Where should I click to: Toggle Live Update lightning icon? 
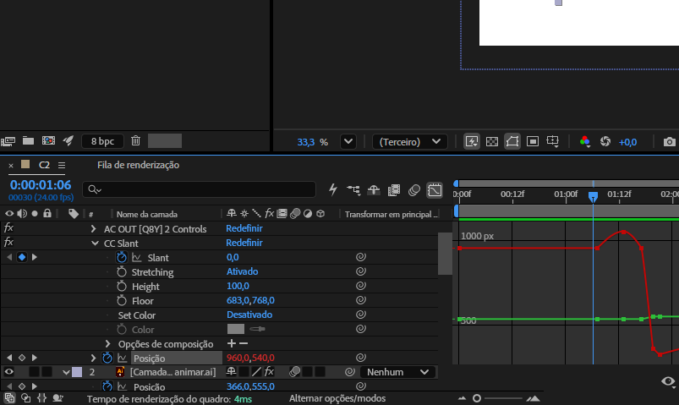pos(333,189)
